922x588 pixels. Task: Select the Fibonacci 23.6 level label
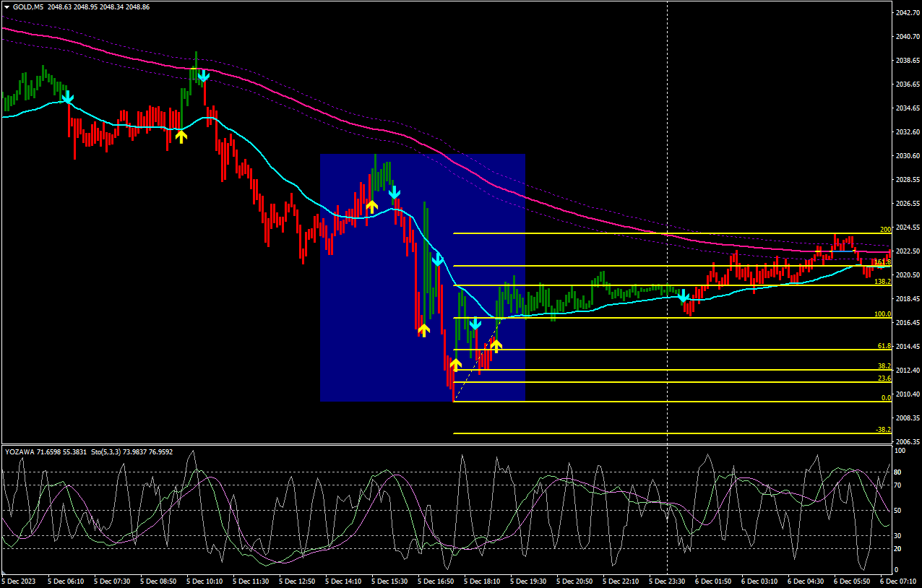coord(884,379)
